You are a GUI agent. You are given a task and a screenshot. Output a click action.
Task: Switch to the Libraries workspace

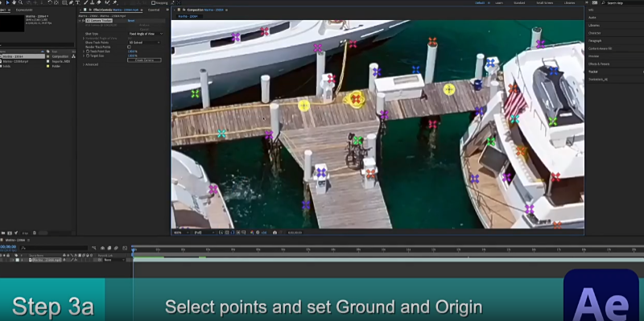coord(570,3)
